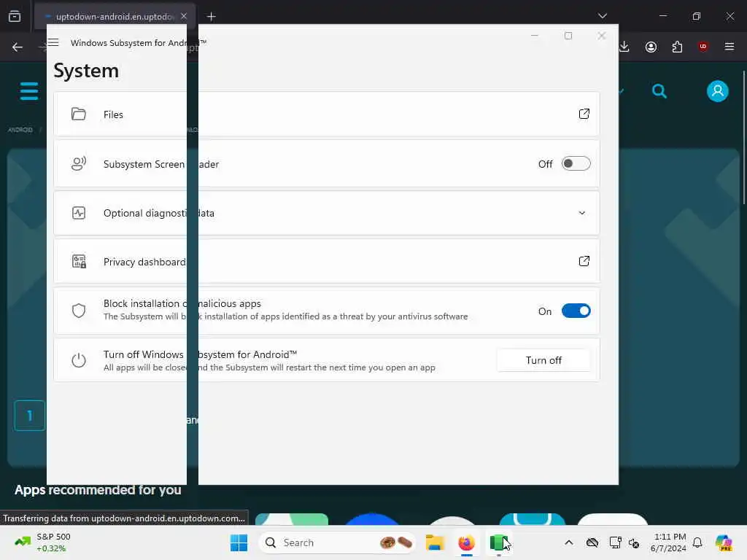Open the Windows Start button
The image size is (747, 560).
click(239, 542)
